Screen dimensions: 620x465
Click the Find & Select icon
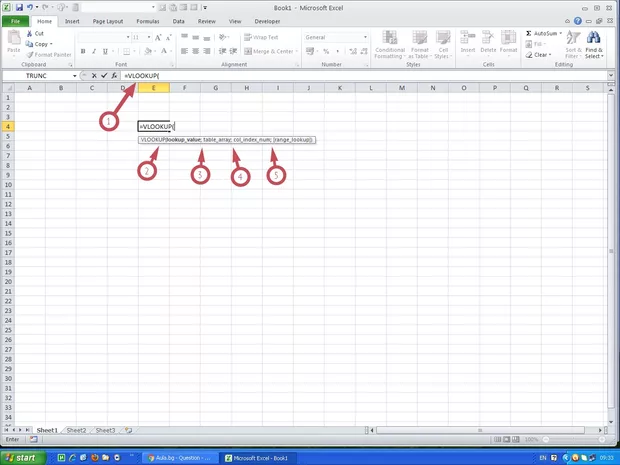(x=594, y=44)
